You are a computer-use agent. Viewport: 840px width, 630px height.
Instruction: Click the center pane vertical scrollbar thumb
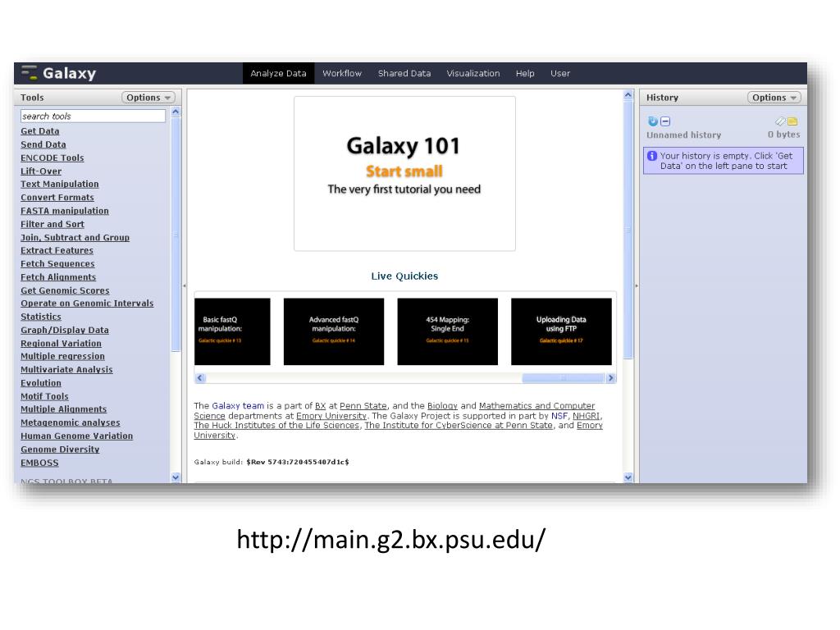click(x=628, y=230)
